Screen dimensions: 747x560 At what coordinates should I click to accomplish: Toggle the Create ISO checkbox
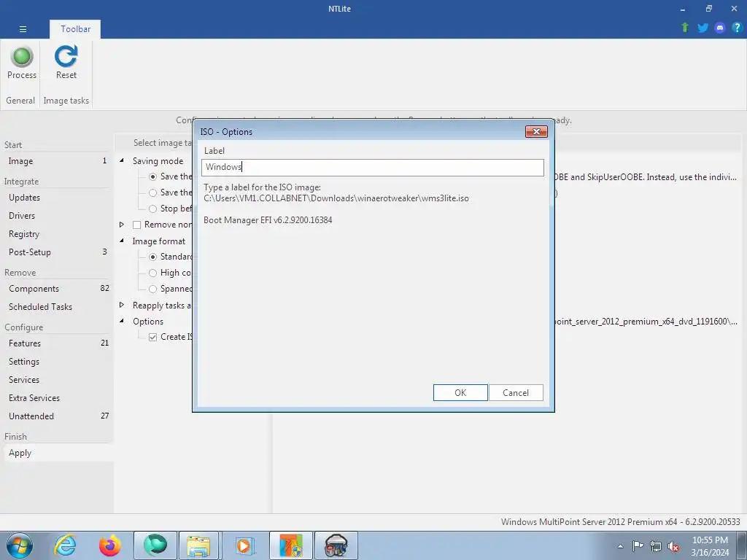click(152, 337)
